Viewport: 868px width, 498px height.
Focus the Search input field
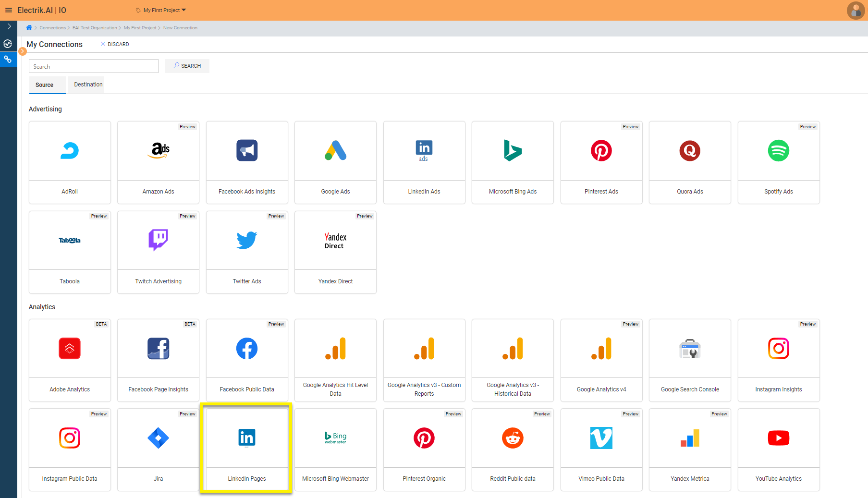click(94, 66)
